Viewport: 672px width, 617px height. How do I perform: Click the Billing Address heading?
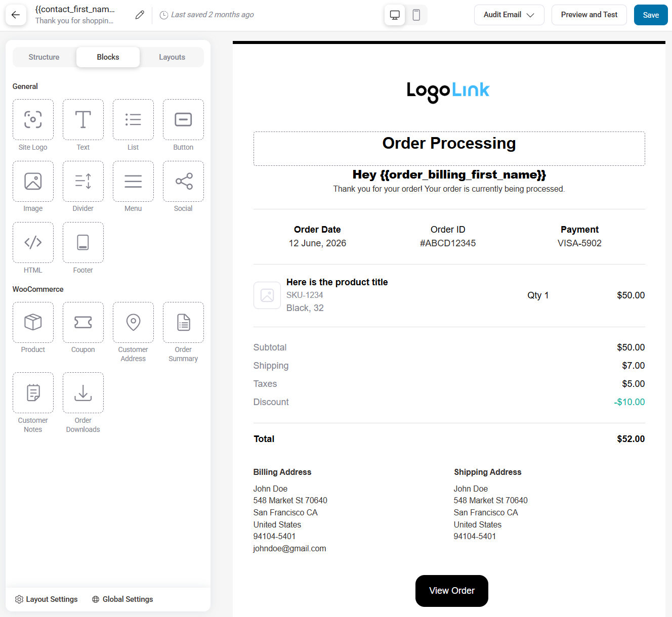(282, 472)
